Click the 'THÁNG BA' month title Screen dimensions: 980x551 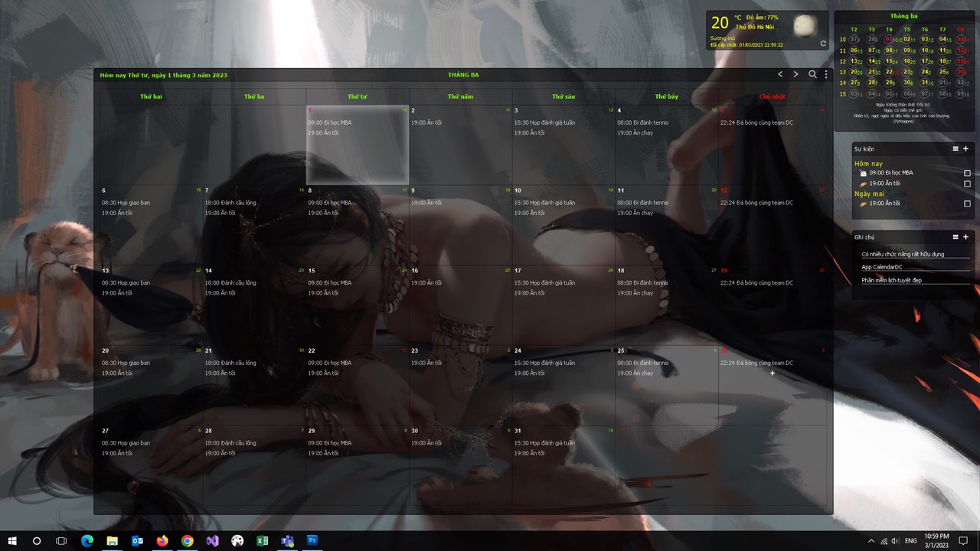(x=463, y=75)
